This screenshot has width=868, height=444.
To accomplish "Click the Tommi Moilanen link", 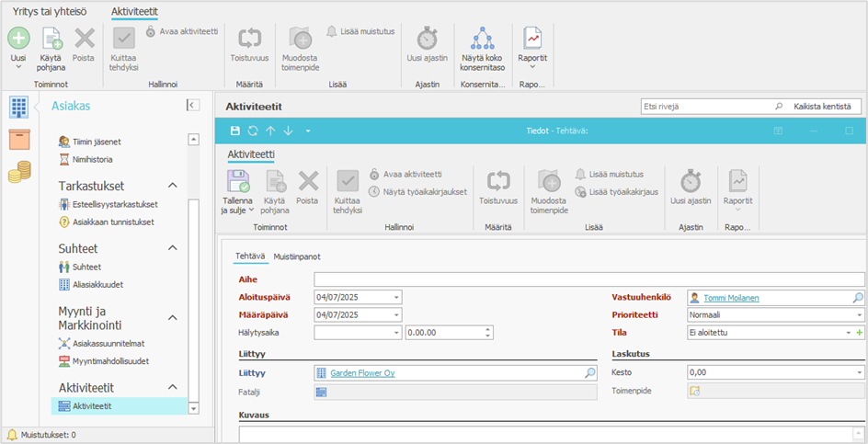I will click(731, 298).
